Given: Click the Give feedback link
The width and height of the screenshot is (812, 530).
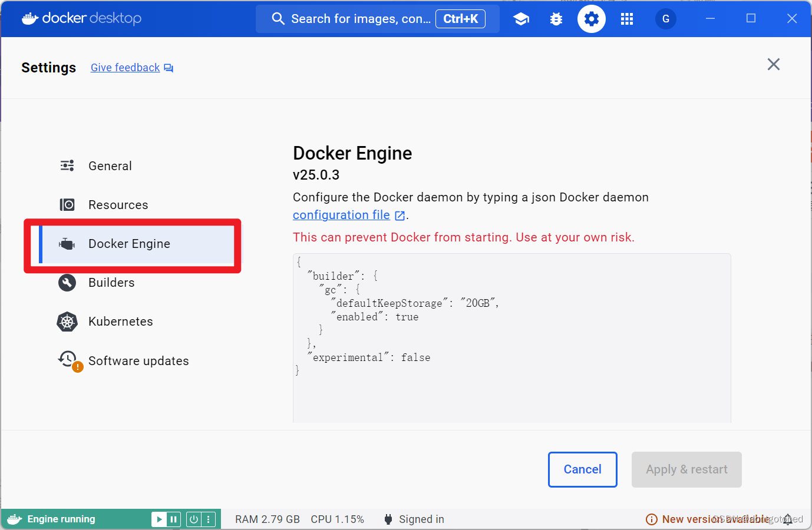Looking at the screenshot, I should pos(125,67).
